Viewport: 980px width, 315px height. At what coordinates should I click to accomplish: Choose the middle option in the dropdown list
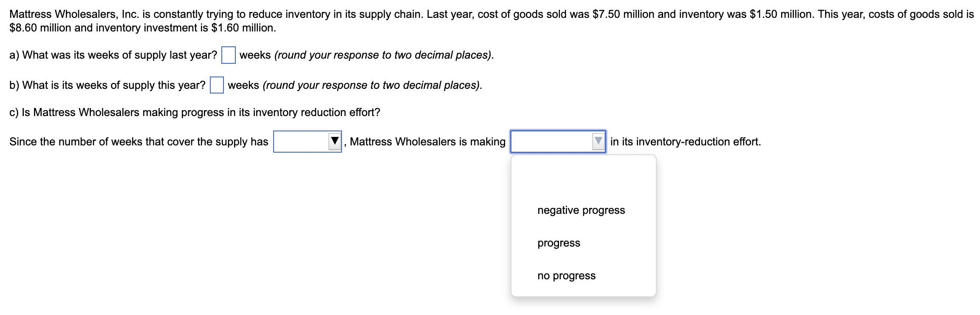(558, 243)
